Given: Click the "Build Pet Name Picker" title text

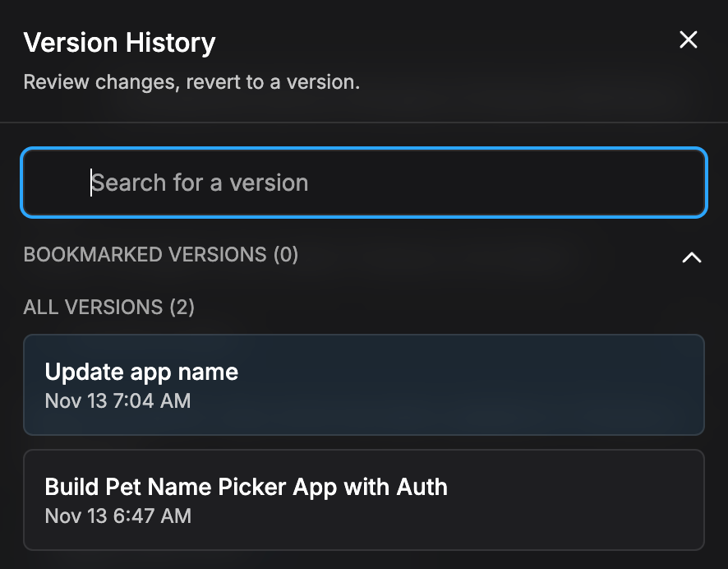Looking at the screenshot, I should (x=246, y=487).
